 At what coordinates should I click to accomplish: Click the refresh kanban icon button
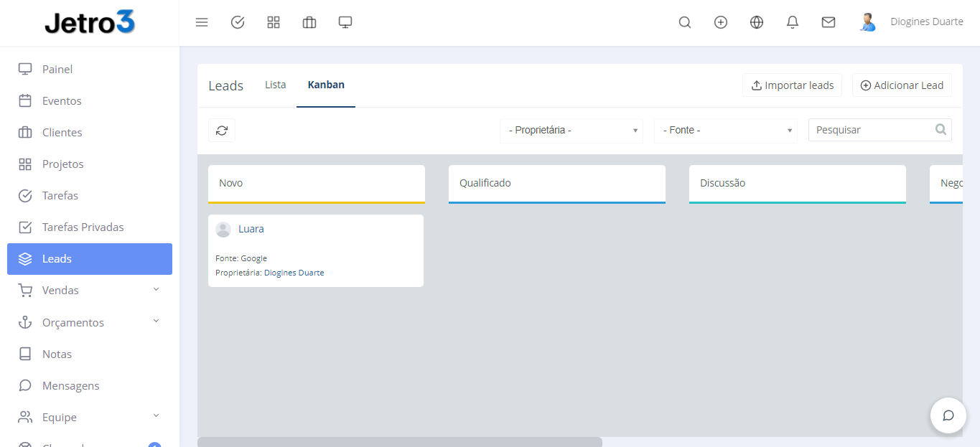coord(222,130)
